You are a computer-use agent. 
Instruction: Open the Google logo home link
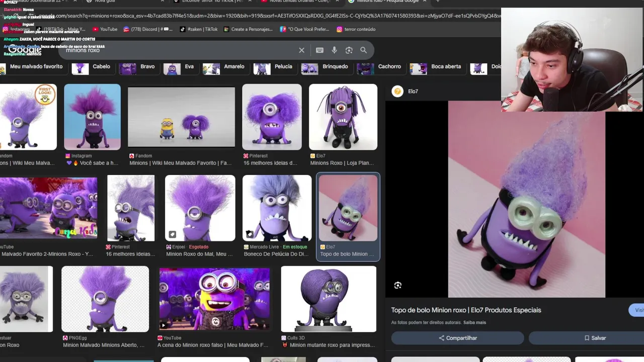[x=24, y=50]
